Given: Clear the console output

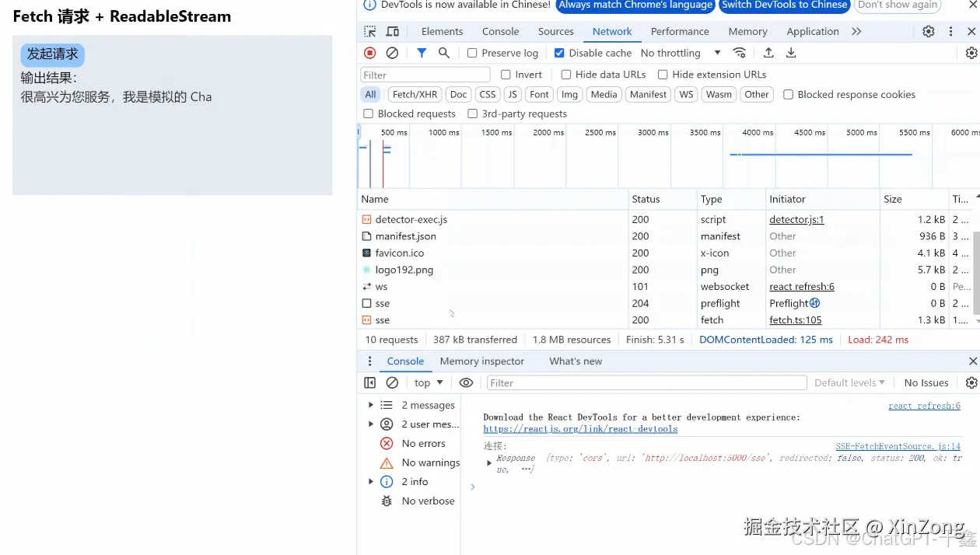Looking at the screenshot, I should (392, 382).
